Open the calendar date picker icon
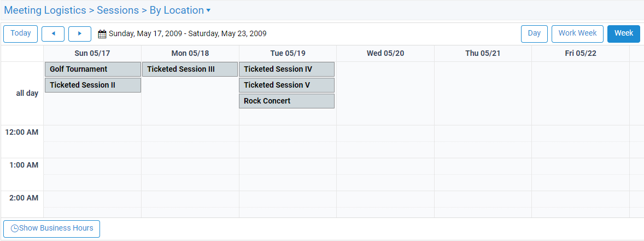This screenshot has width=644, height=241. click(x=102, y=34)
